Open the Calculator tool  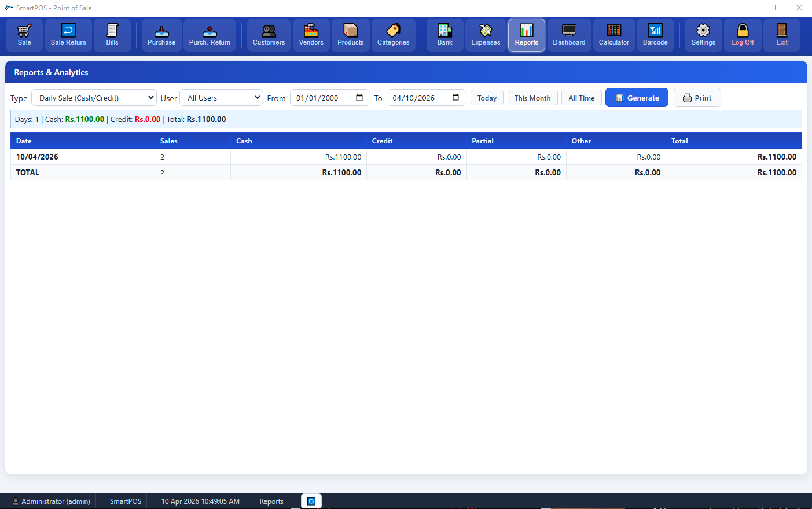(613, 35)
